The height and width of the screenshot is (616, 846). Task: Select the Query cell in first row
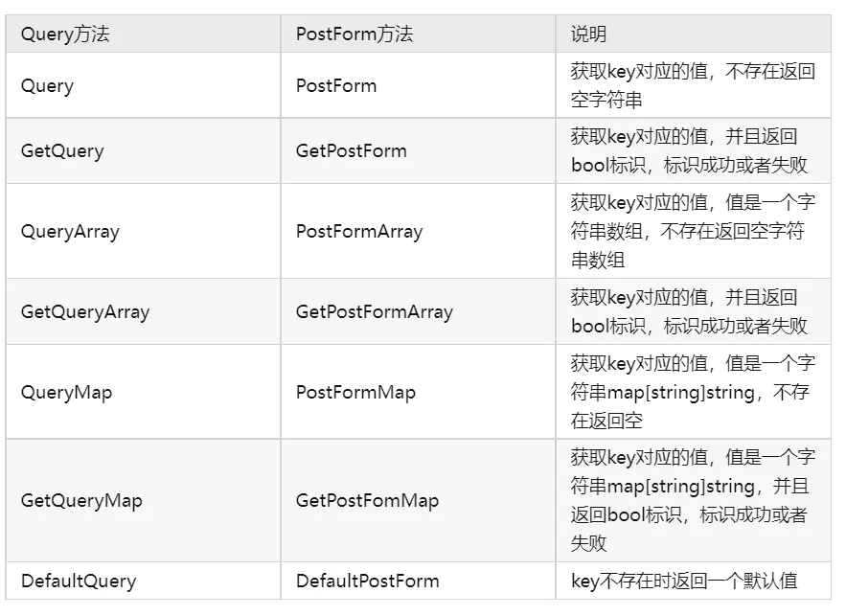pyautogui.click(x=143, y=85)
